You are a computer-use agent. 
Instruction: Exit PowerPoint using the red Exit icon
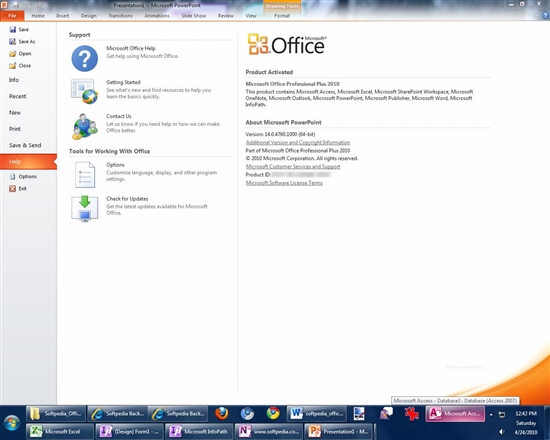[13, 188]
